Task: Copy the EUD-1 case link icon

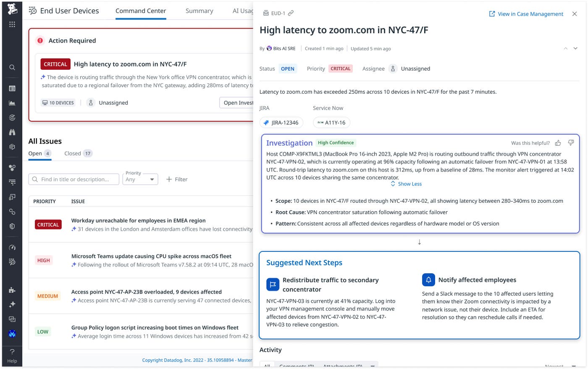Action: [291, 13]
